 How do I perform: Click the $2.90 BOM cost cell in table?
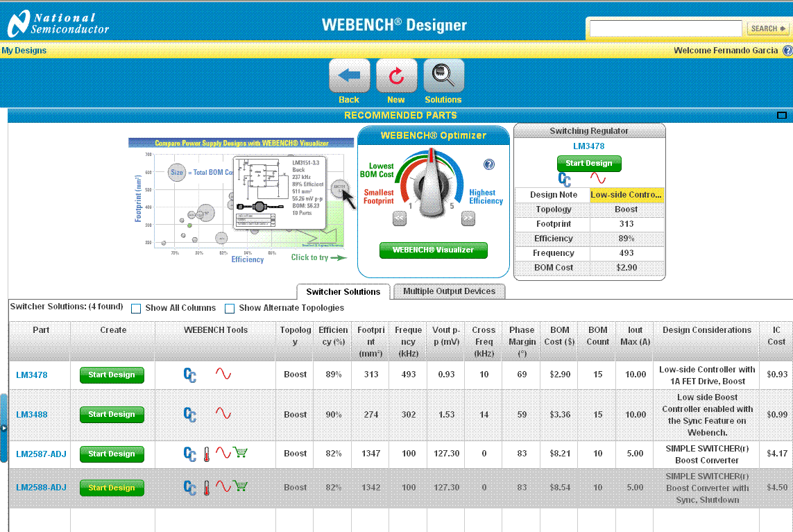coord(560,375)
